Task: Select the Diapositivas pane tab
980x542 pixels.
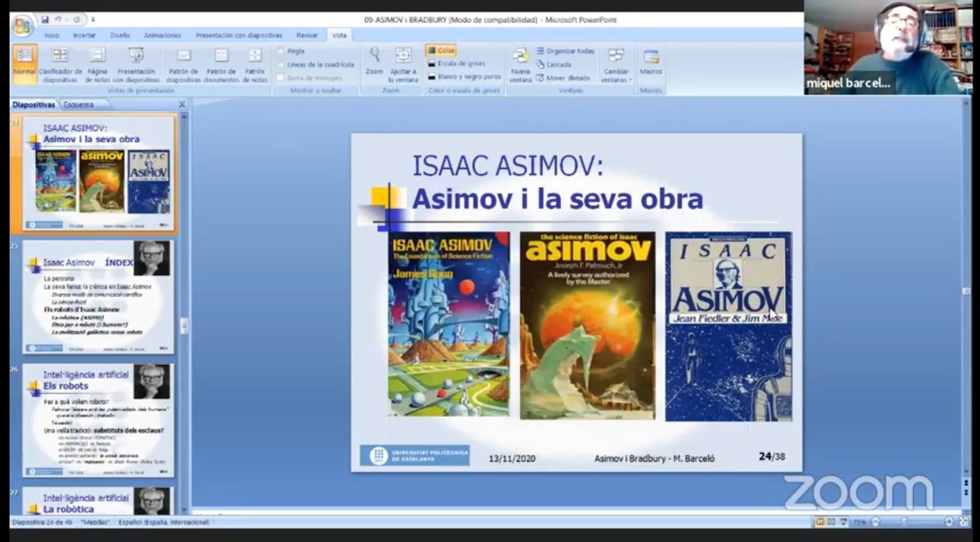Action: (34, 104)
